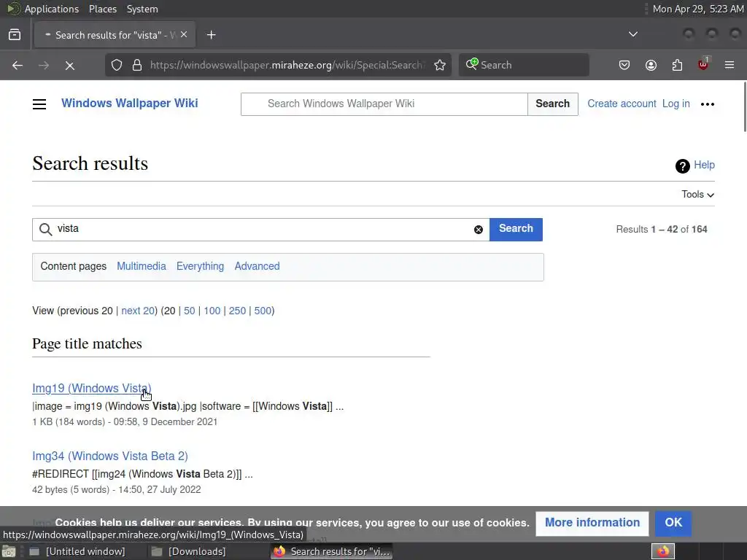Show 250 results per page

[237, 311]
